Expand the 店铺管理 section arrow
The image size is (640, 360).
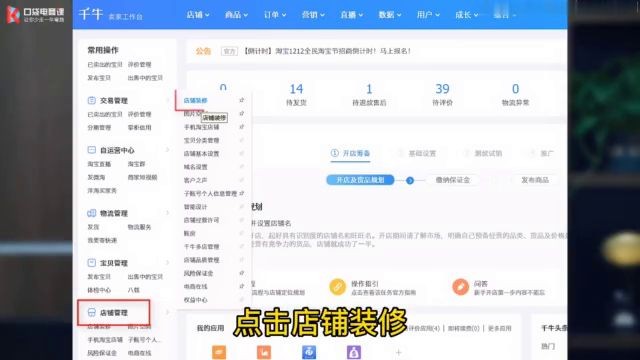pyautogui.click(x=167, y=313)
